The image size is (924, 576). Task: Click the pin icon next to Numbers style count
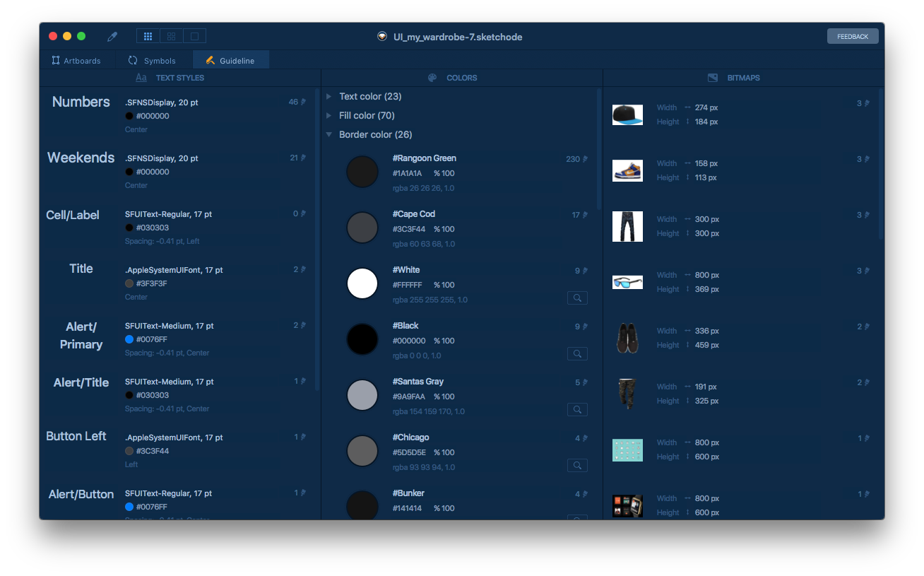[x=303, y=102]
